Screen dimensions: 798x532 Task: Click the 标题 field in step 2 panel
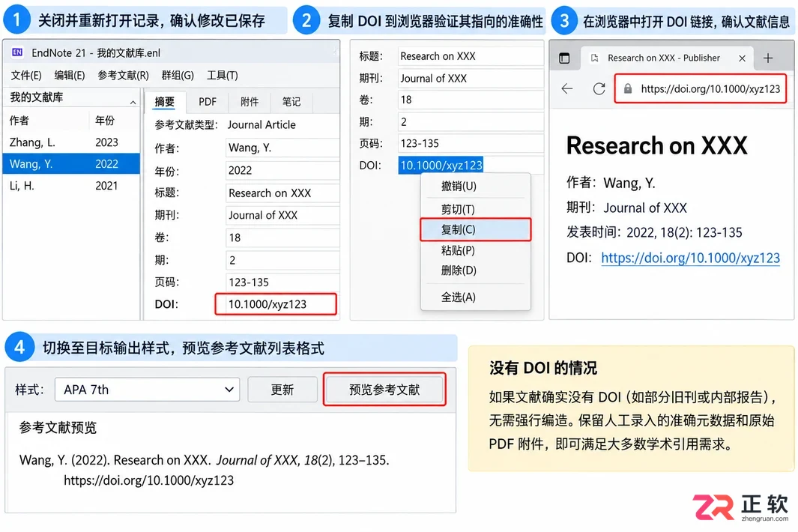pyautogui.click(x=471, y=56)
